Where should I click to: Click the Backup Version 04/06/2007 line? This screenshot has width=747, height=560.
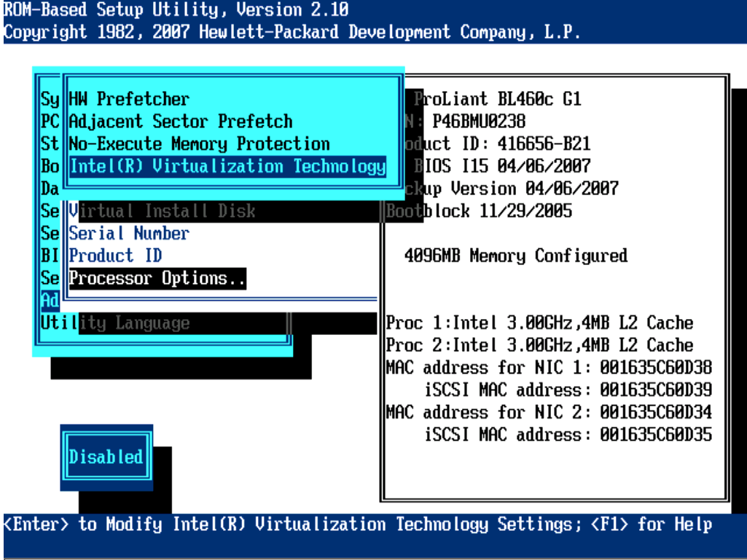point(512,189)
